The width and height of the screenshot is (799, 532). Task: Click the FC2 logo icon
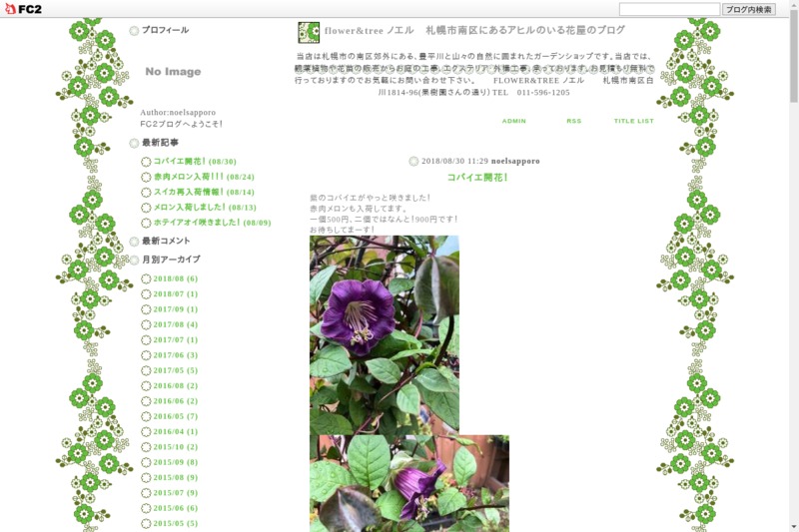pyautogui.click(x=23, y=9)
